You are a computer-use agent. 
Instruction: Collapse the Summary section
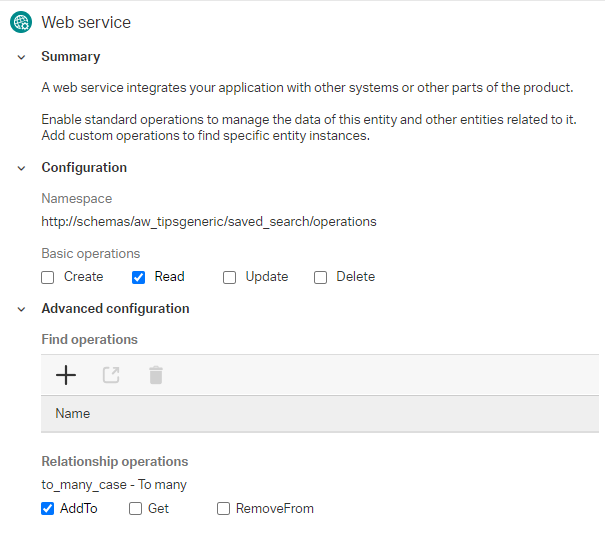point(21,57)
